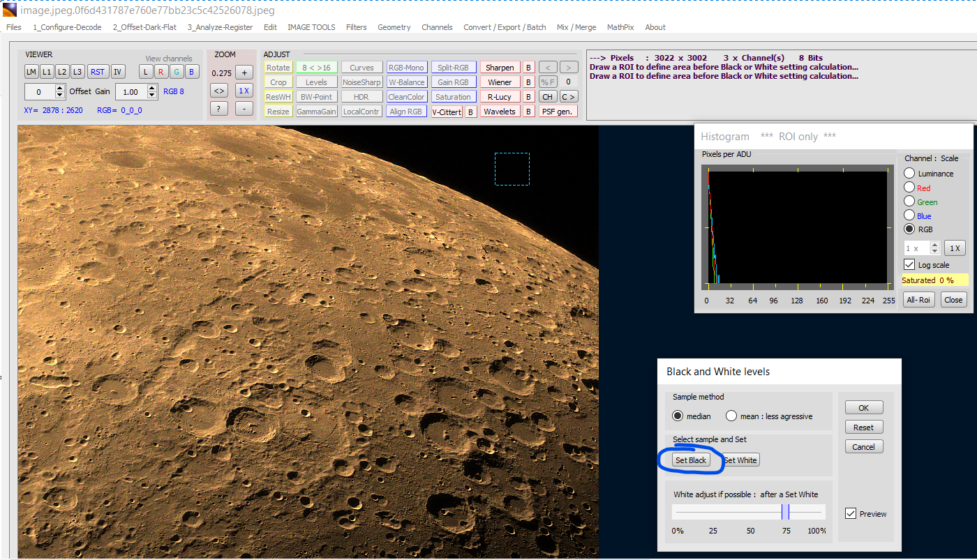977x560 pixels.
Task: Confirm with OK in Black and White levels
Action: [x=864, y=407]
